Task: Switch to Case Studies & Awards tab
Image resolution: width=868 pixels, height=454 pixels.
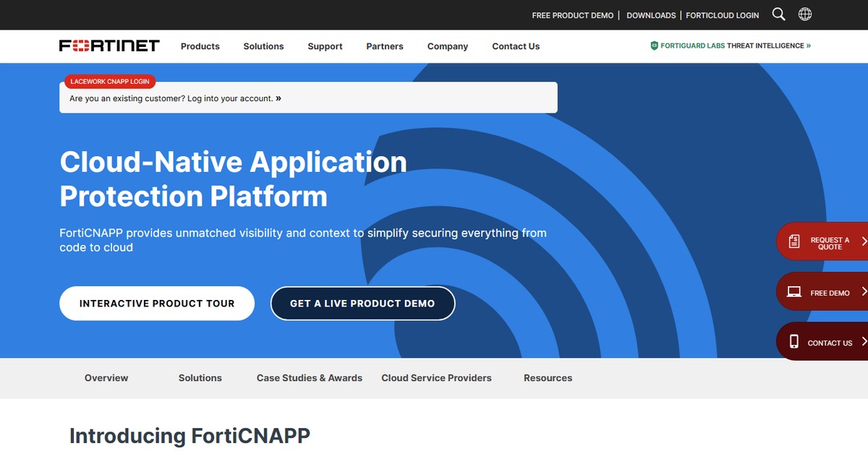Action: click(x=309, y=378)
